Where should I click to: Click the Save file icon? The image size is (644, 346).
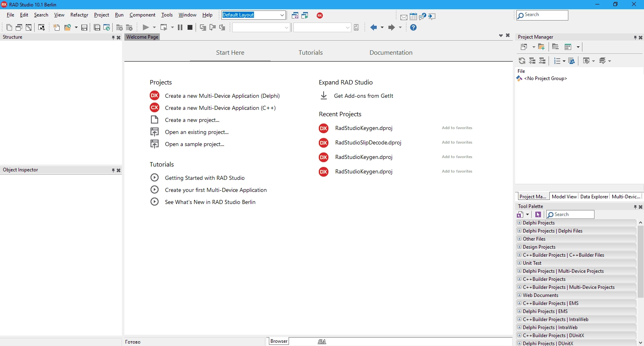pyautogui.click(x=84, y=27)
